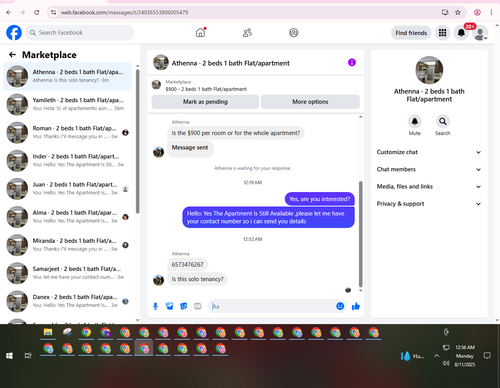Open Samarjeet conversation in list

(67, 273)
